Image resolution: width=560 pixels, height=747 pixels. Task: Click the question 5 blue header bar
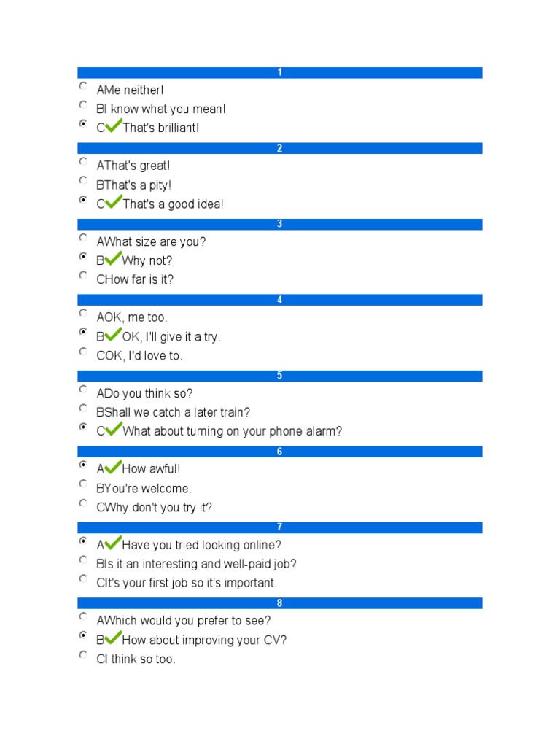(x=280, y=376)
